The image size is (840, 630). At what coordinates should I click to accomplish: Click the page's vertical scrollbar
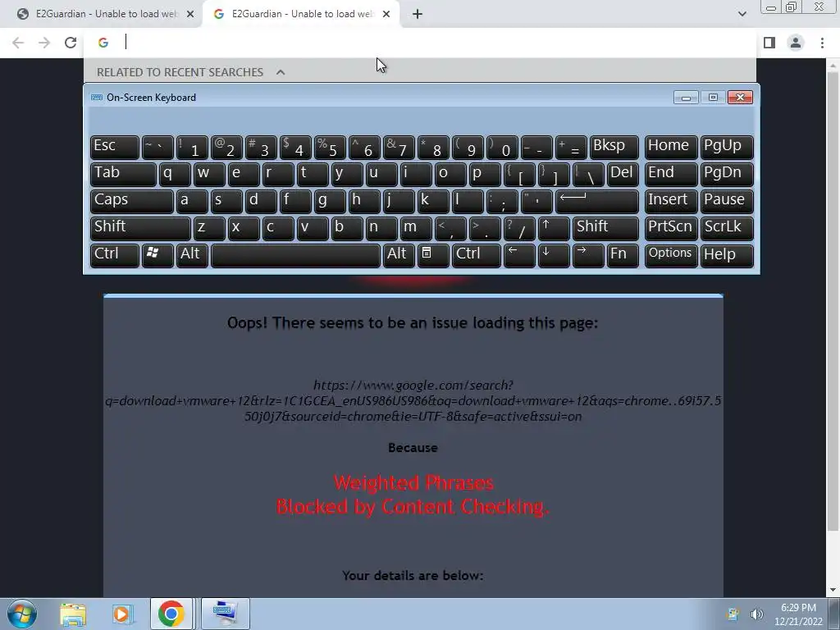tap(833, 300)
